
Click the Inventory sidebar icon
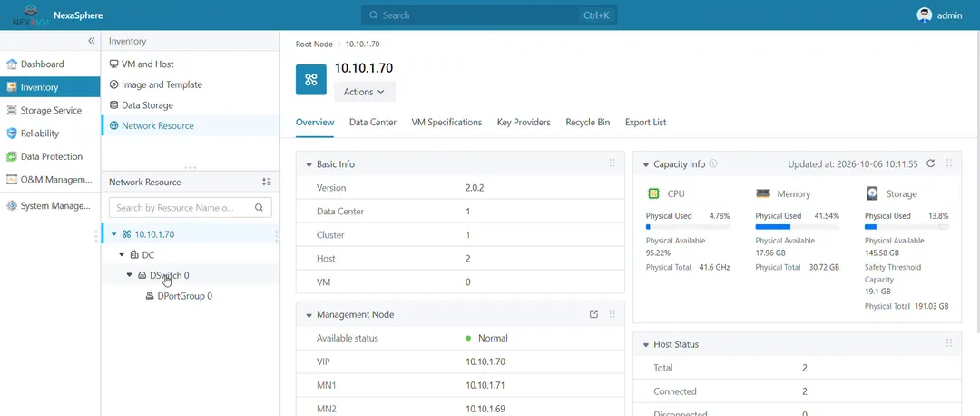coord(11,87)
